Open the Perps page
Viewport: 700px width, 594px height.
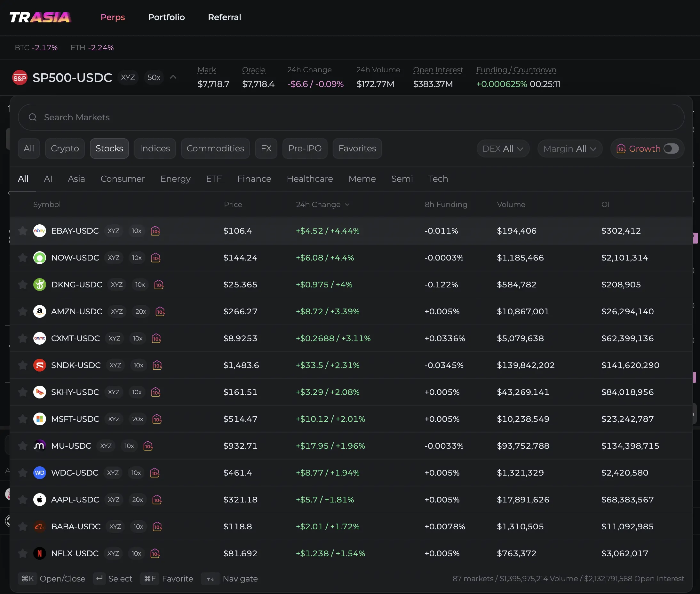click(113, 17)
